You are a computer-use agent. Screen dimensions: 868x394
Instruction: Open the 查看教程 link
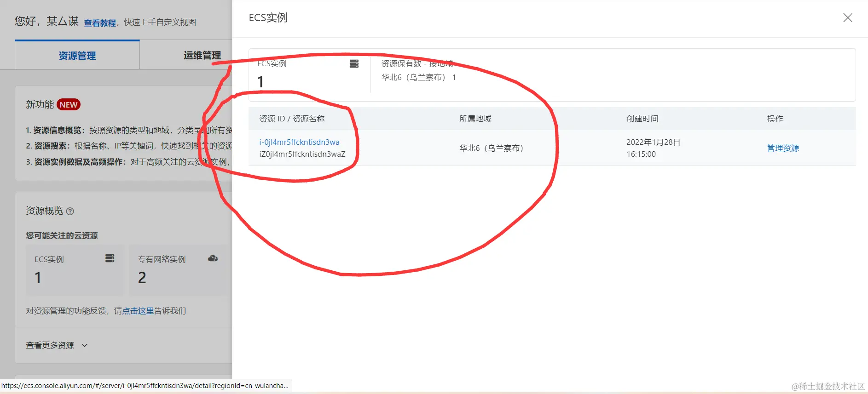(100, 23)
